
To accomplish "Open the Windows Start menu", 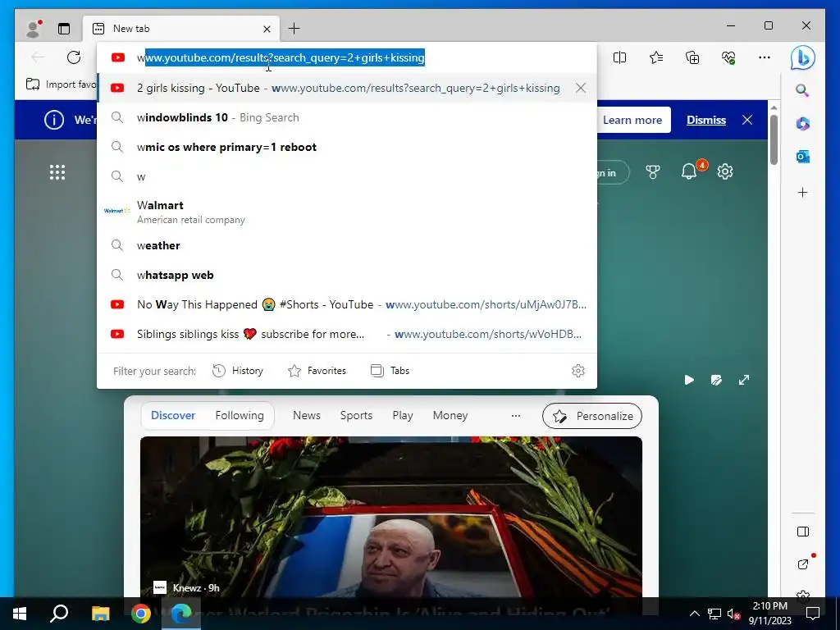I will point(20,614).
